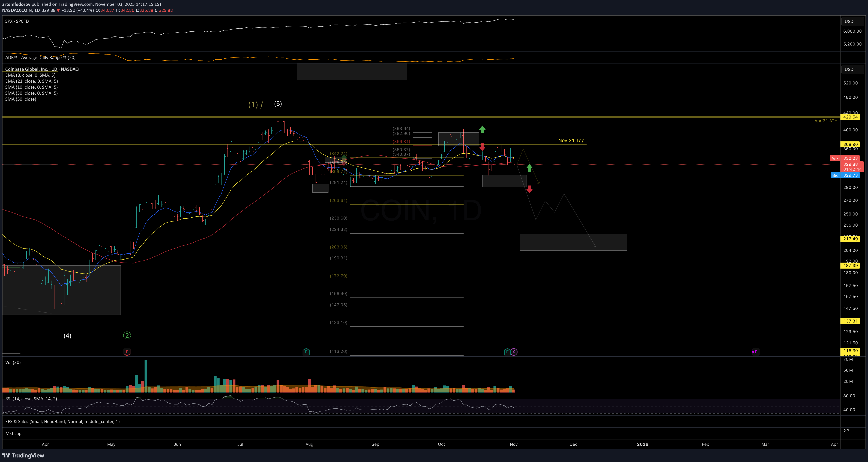868x462 pixels.
Task: Click the RSI (14, close, SMA) legend title
Action: [31, 399]
